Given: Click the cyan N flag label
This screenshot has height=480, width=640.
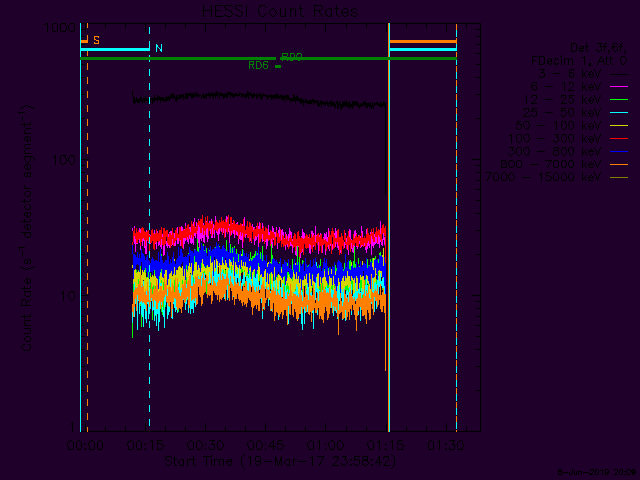Looking at the screenshot, I should click(159, 48).
